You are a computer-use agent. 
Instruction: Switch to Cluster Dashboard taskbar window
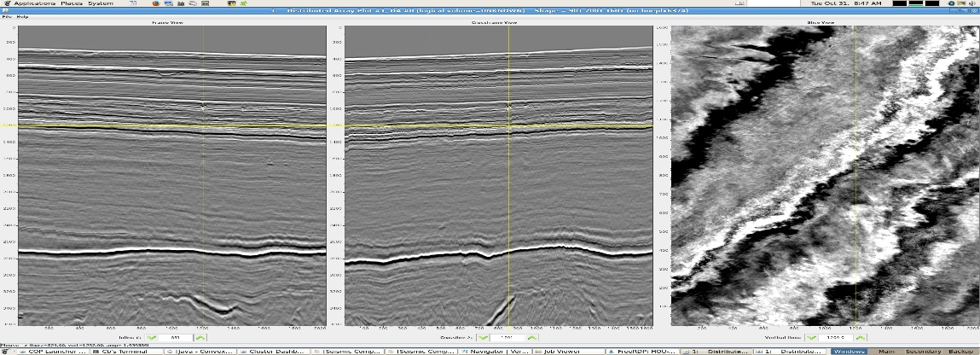click(277, 351)
